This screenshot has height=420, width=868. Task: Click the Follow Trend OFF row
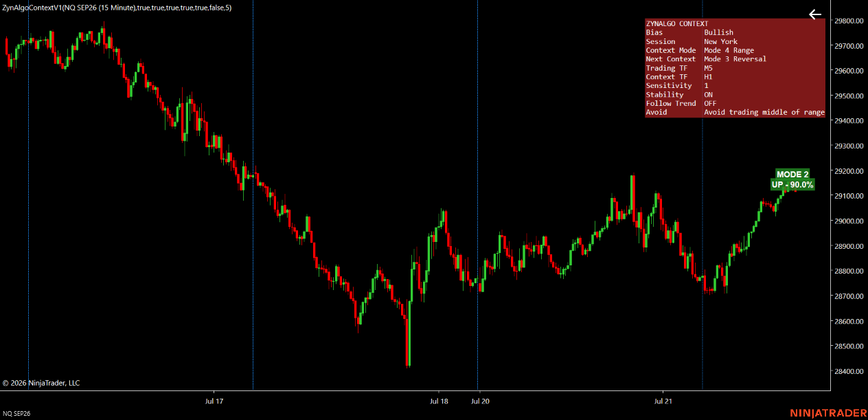[x=735, y=104]
